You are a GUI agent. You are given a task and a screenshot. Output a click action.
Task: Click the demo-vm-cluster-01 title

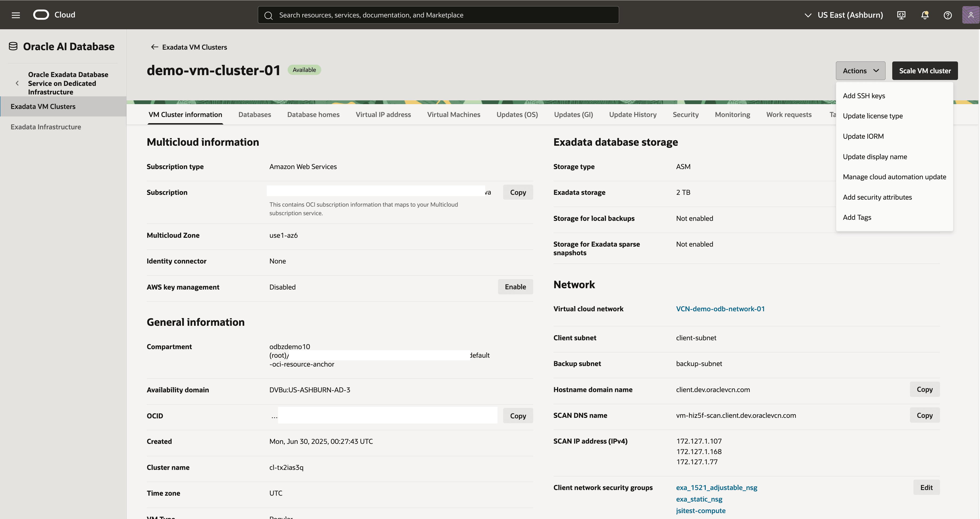(x=213, y=70)
